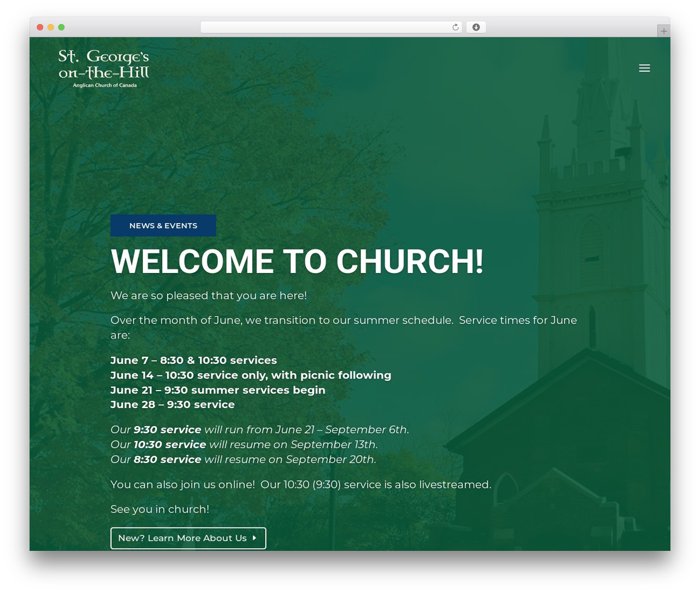Click the browser download icon button
The width and height of the screenshot is (700, 593).
coord(476,27)
